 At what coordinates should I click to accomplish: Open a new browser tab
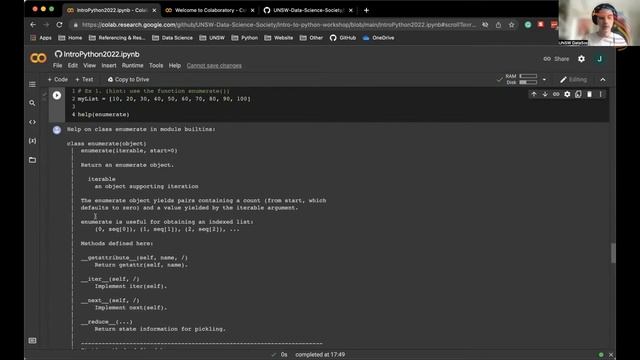(x=366, y=10)
